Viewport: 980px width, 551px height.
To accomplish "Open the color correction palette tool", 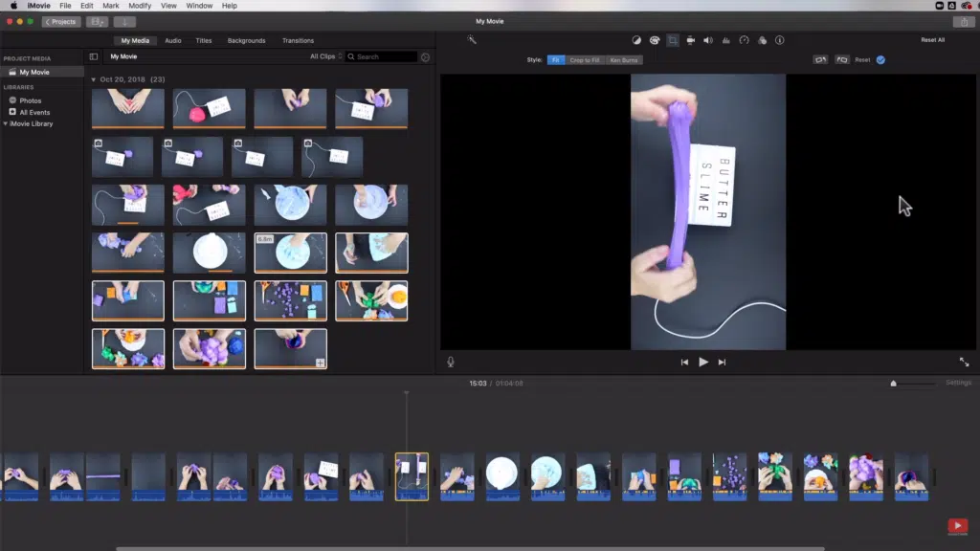I will (655, 40).
